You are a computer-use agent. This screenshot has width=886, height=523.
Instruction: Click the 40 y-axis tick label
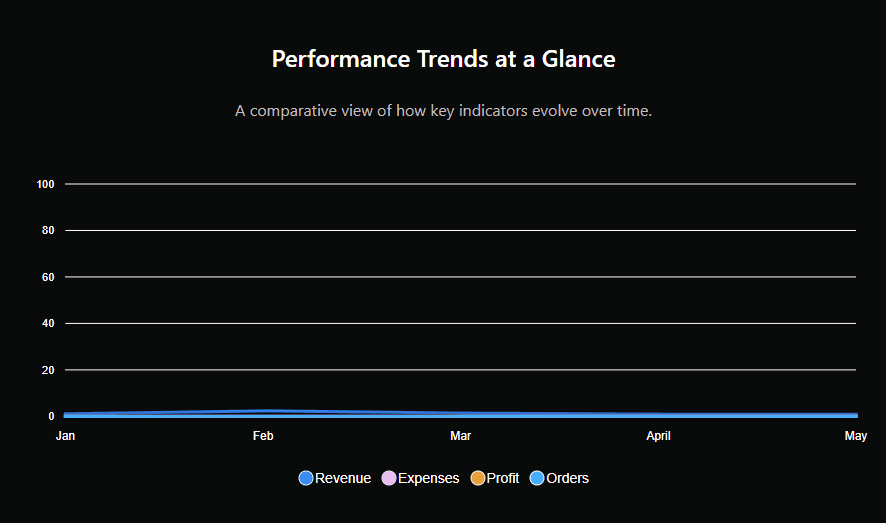click(x=47, y=323)
